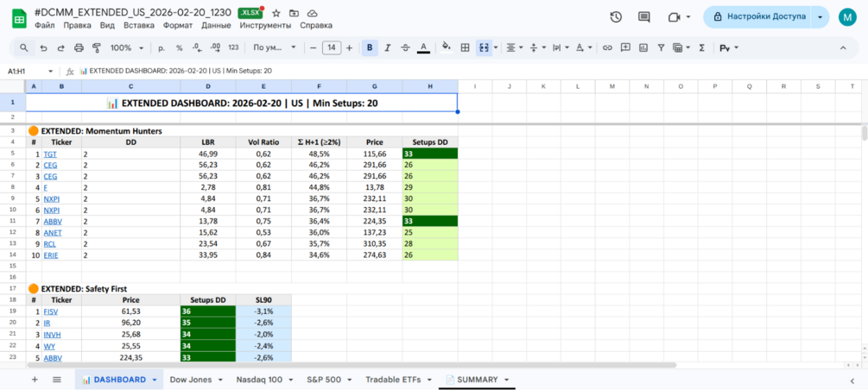868x390 pixels.
Task: Click the font size field showing 14
Action: pos(331,48)
